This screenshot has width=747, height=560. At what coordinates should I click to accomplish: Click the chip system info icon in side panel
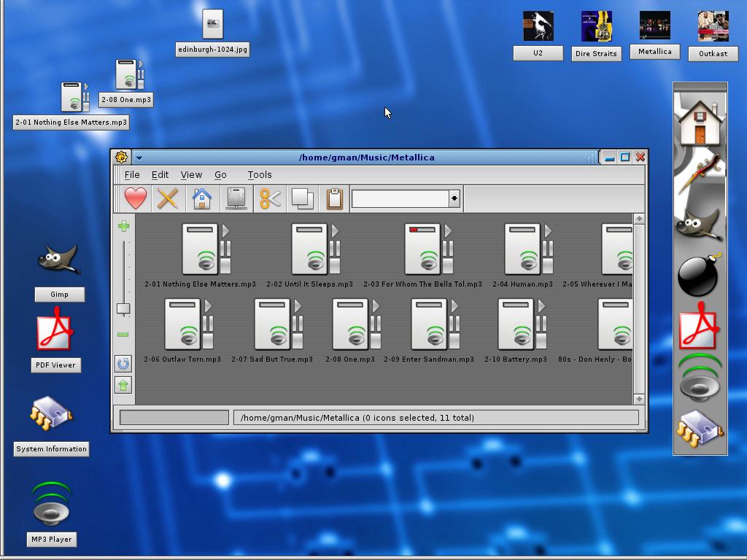point(700,429)
